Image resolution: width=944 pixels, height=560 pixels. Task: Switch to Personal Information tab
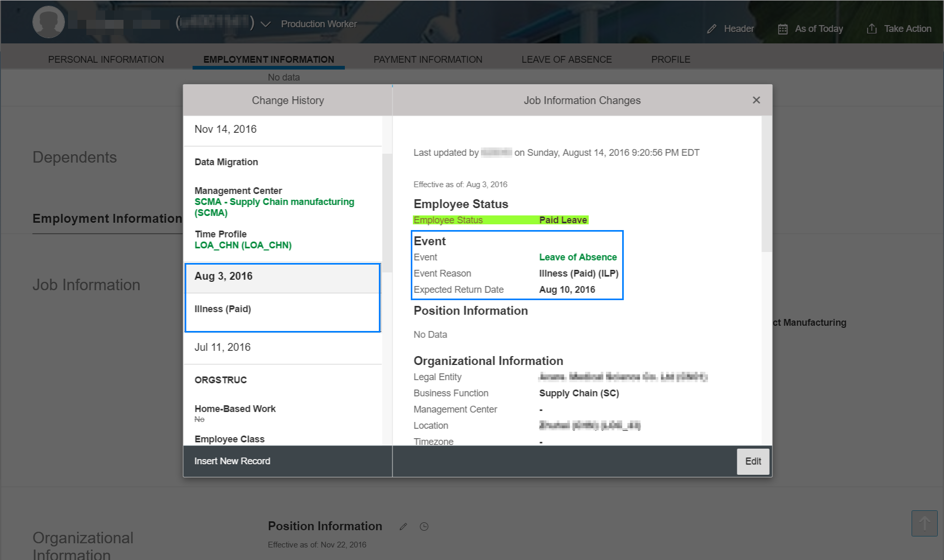tap(106, 60)
